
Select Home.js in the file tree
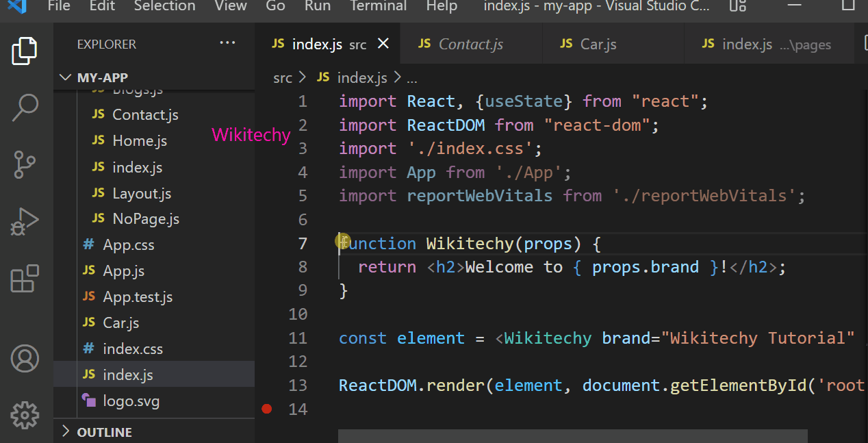click(139, 140)
